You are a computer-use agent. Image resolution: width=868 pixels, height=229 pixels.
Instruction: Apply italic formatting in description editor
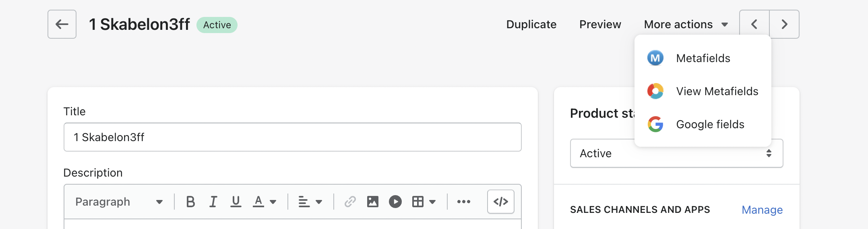[213, 202]
